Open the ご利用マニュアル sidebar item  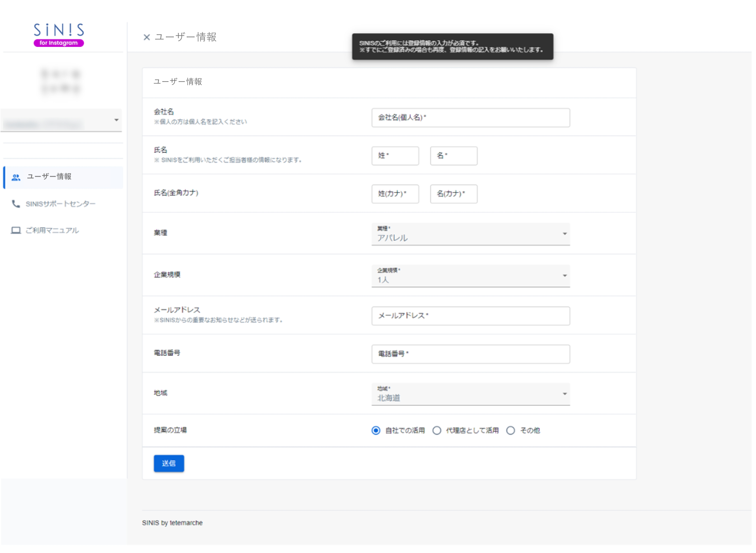tap(51, 230)
